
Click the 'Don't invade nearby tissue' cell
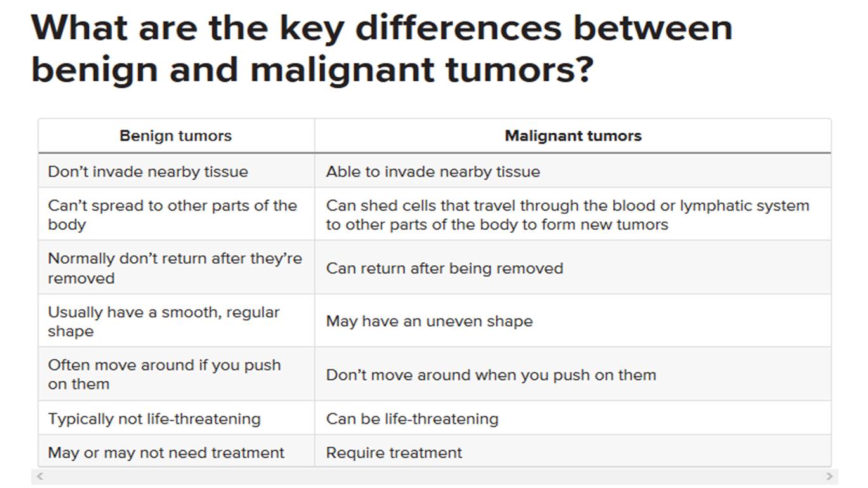click(176, 171)
